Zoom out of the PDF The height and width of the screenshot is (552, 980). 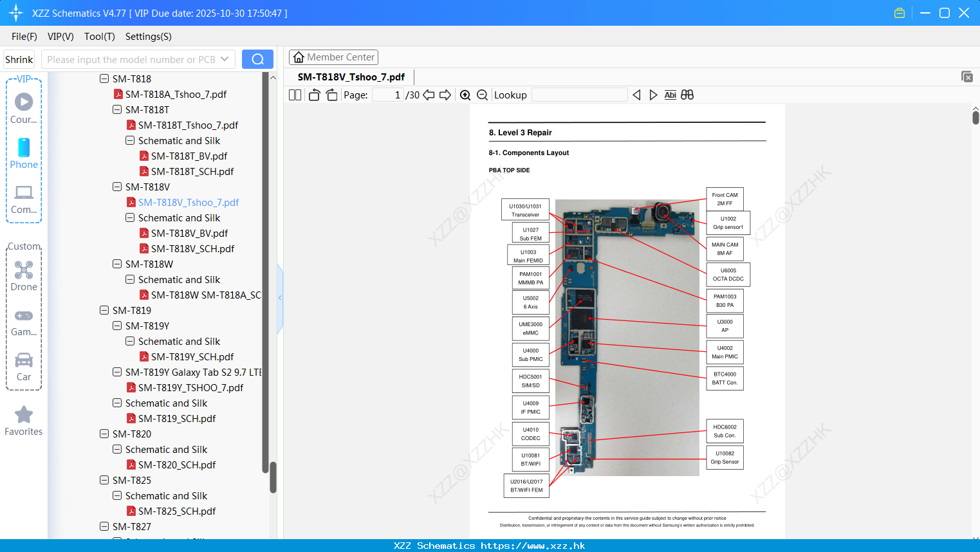482,95
